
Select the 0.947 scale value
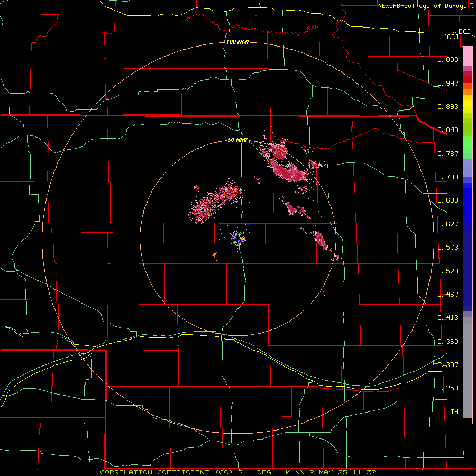pyautogui.click(x=448, y=83)
